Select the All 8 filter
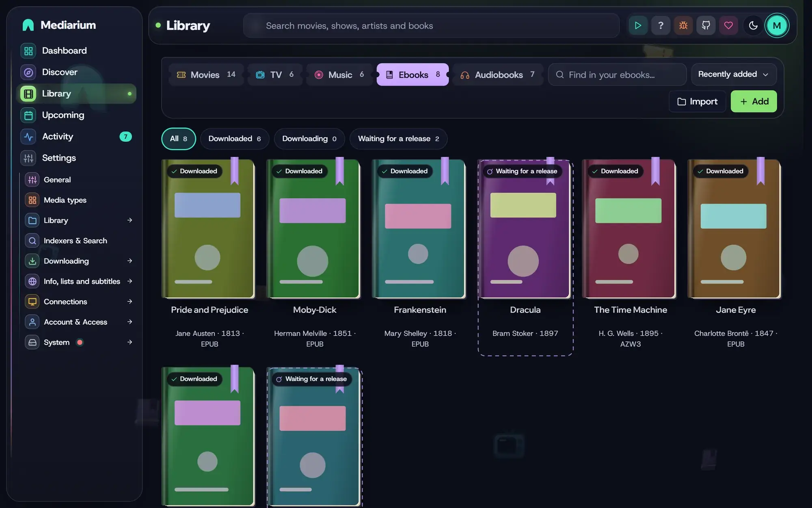 (x=179, y=139)
